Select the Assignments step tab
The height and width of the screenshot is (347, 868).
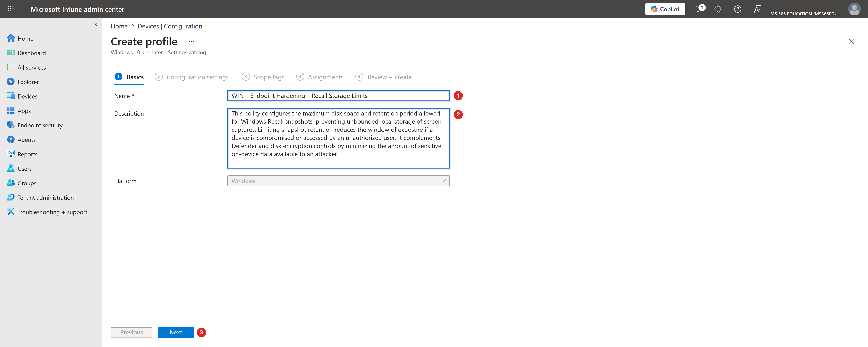pos(320,77)
